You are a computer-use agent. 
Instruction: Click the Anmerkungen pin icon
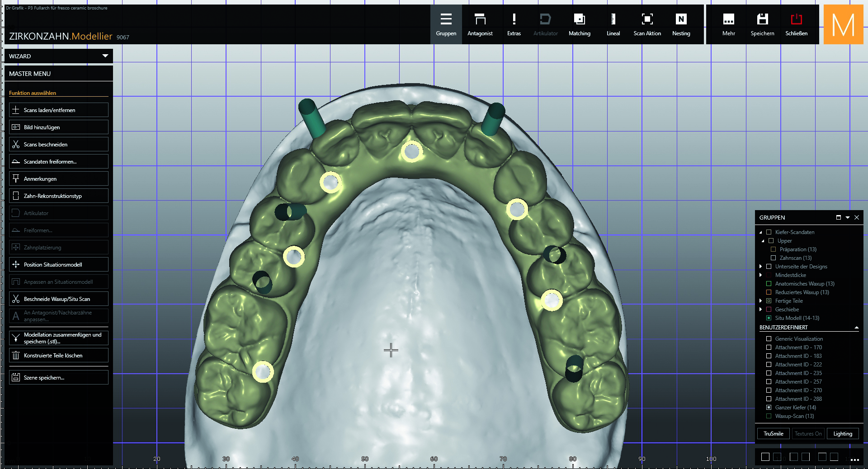[x=16, y=178]
